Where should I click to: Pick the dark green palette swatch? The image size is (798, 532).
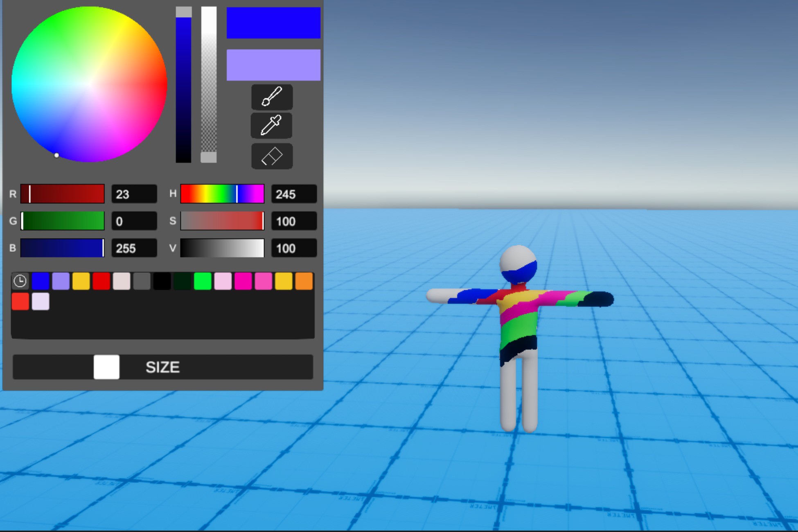pyautogui.click(x=183, y=281)
